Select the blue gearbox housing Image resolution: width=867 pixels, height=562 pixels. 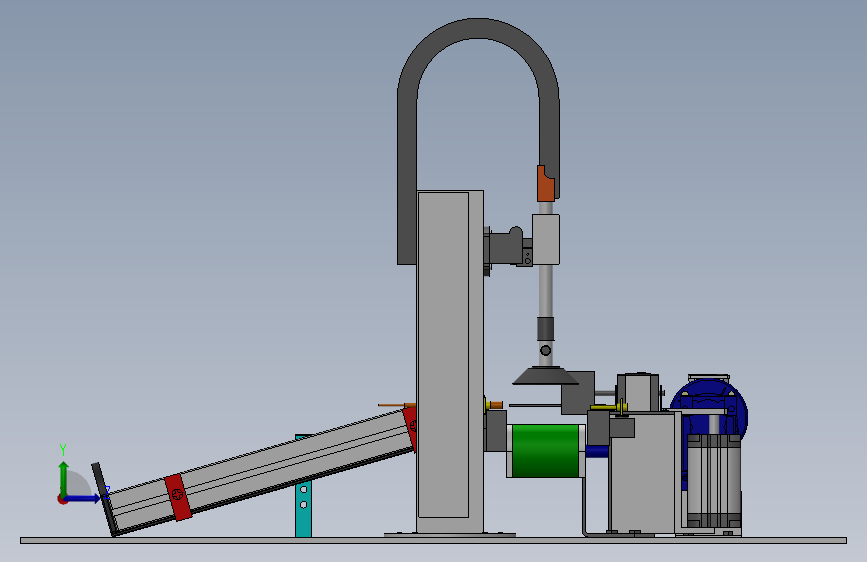tap(709, 409)
